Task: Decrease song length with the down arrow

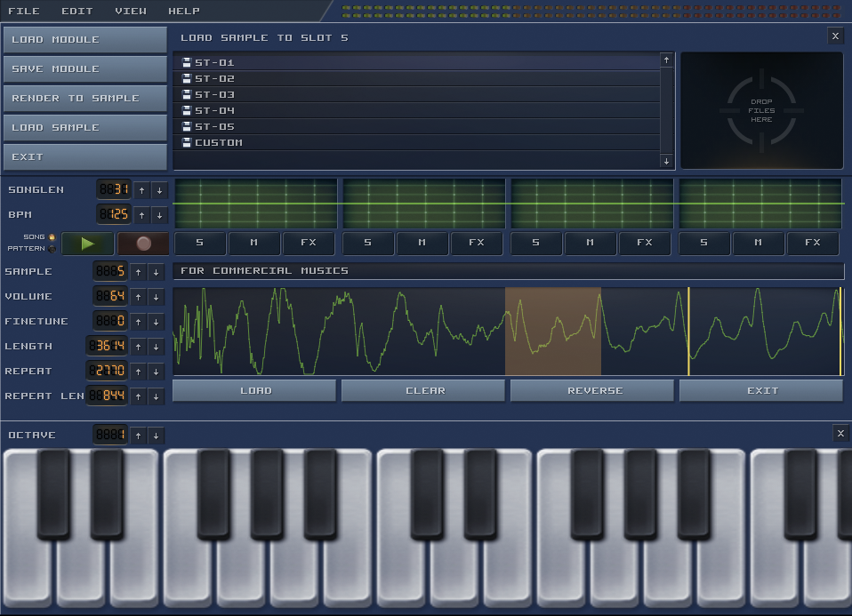Action: coord(159,190)
